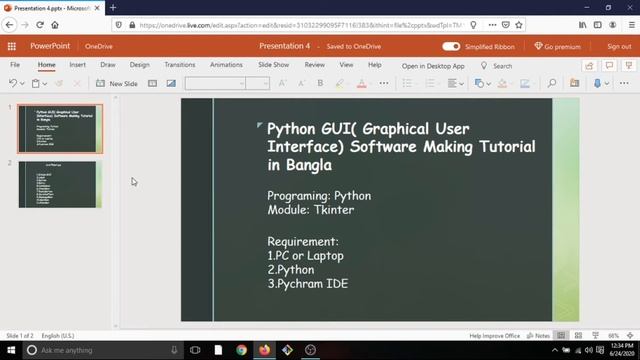Click the Shape Fill icon
Viewport: 640px width, 360px height.
502,83
